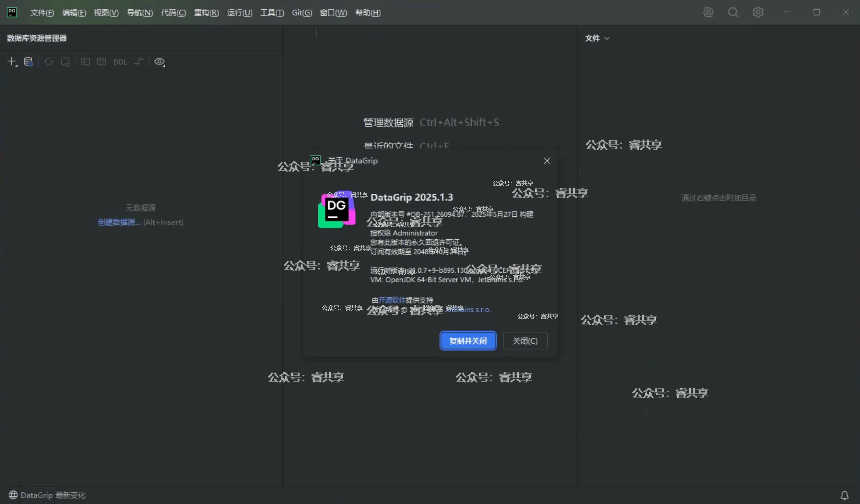The height and width of the screenshot is (504, 860).
Task: Click the DataGrip logo in about dialog
Action: coord(337,209)
